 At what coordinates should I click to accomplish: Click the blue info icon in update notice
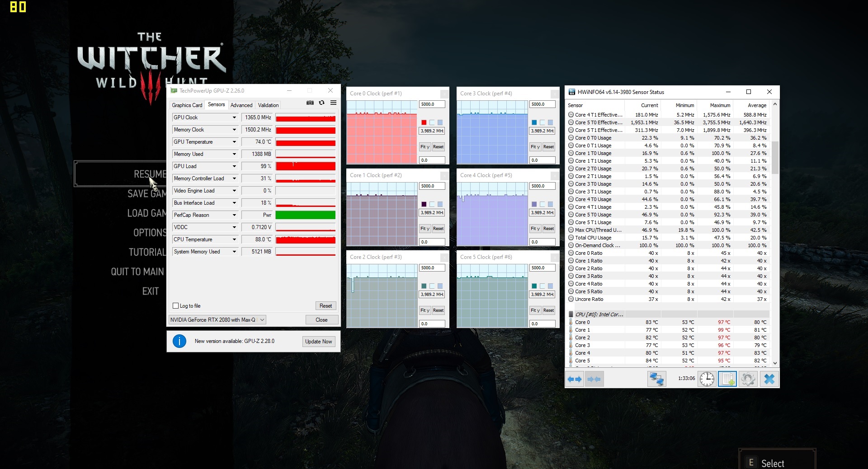pos(179,341)
